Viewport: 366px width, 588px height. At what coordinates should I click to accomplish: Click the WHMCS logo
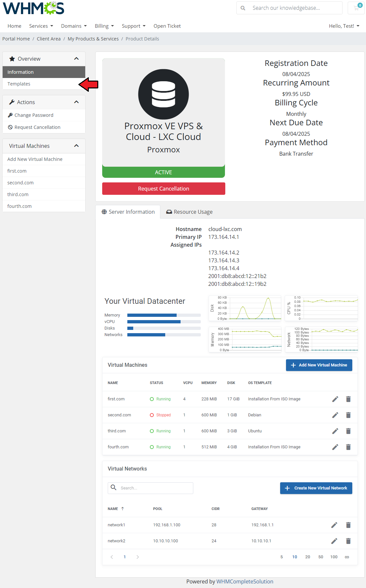pos(34,8)
